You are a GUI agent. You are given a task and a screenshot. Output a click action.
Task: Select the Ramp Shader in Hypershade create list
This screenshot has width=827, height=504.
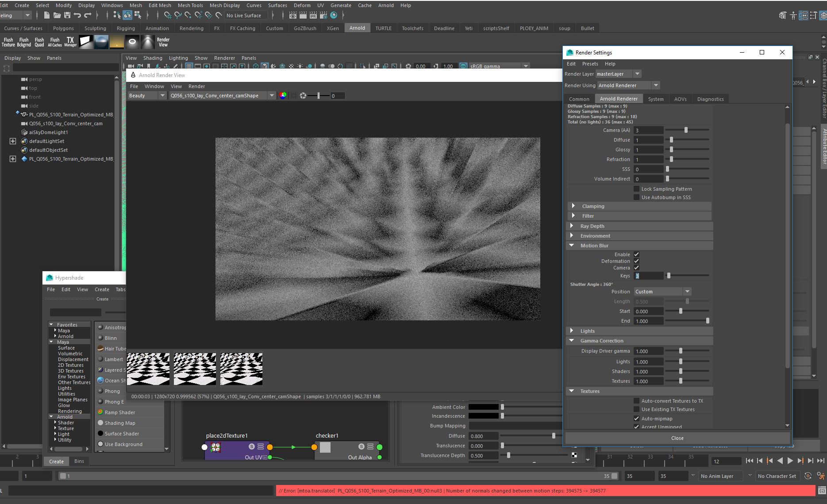(x=119, y=412)
